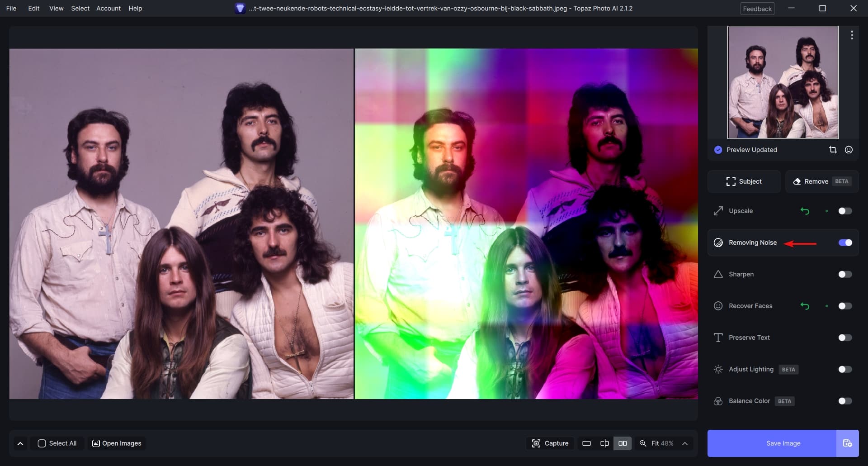
Task: Open the File menu
Action: (11, 8)
